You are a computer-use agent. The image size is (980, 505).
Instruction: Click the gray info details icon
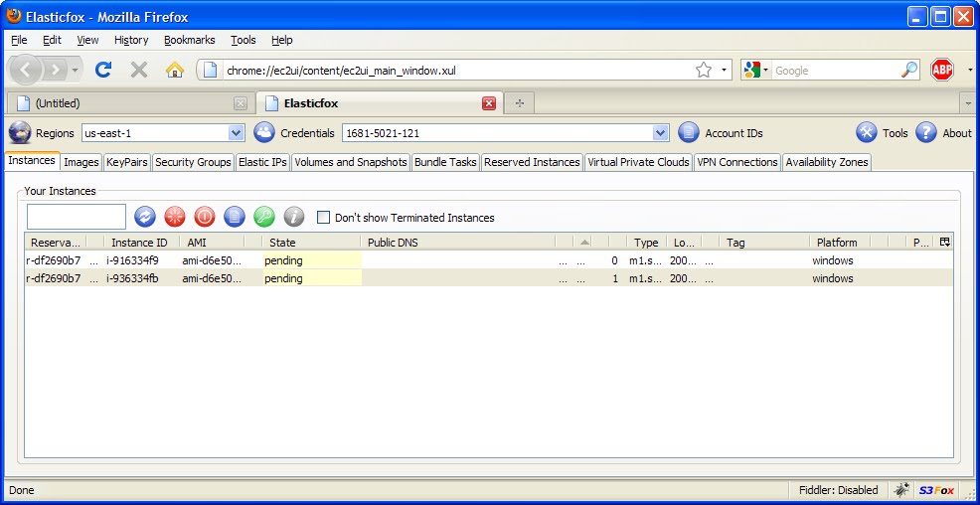point(294,217)
